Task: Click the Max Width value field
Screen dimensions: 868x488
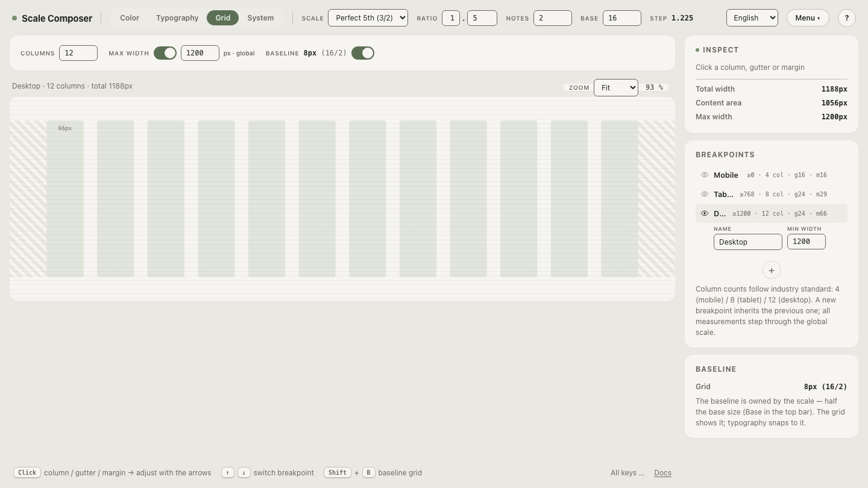Action: click(200, 53)
